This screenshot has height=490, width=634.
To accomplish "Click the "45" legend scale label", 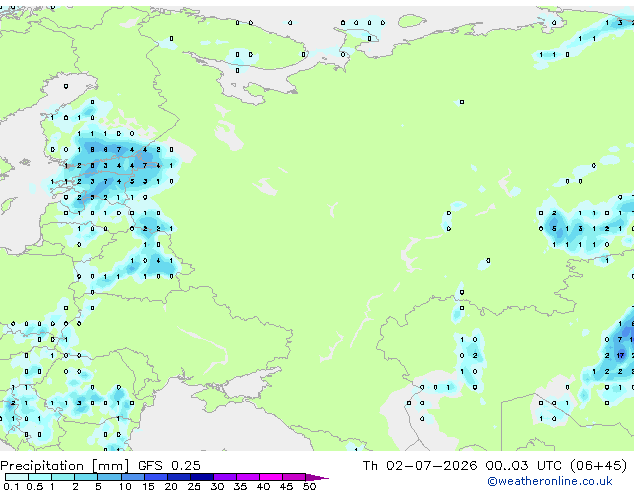I will click(x=286, y=486).
